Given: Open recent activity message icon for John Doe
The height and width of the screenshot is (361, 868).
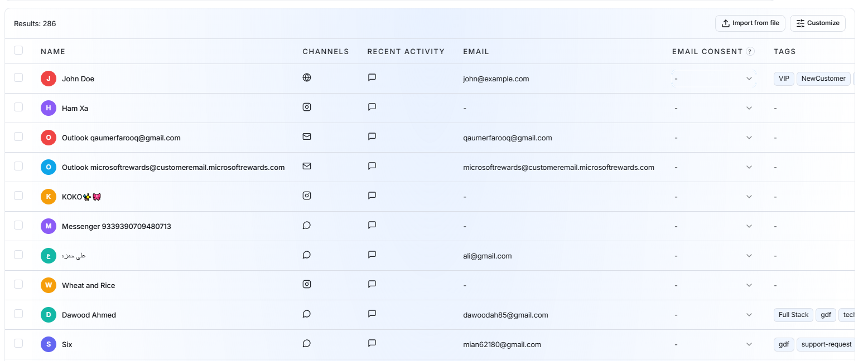Looking at the screenshot, I should [x=372, y=77].
